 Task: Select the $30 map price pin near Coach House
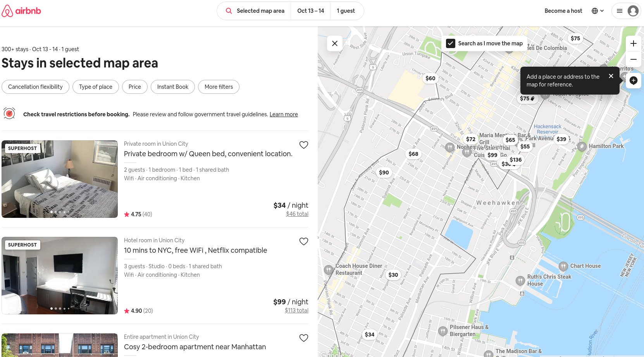click(x=393, y=275)
